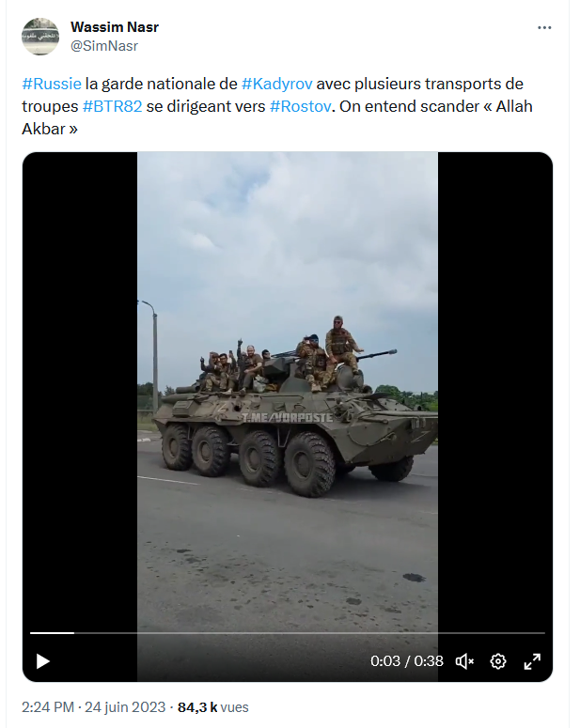Open the #Kadyrov hashtag
The image size is (580, 728).
pyautogui.click(x=277, y=84)
